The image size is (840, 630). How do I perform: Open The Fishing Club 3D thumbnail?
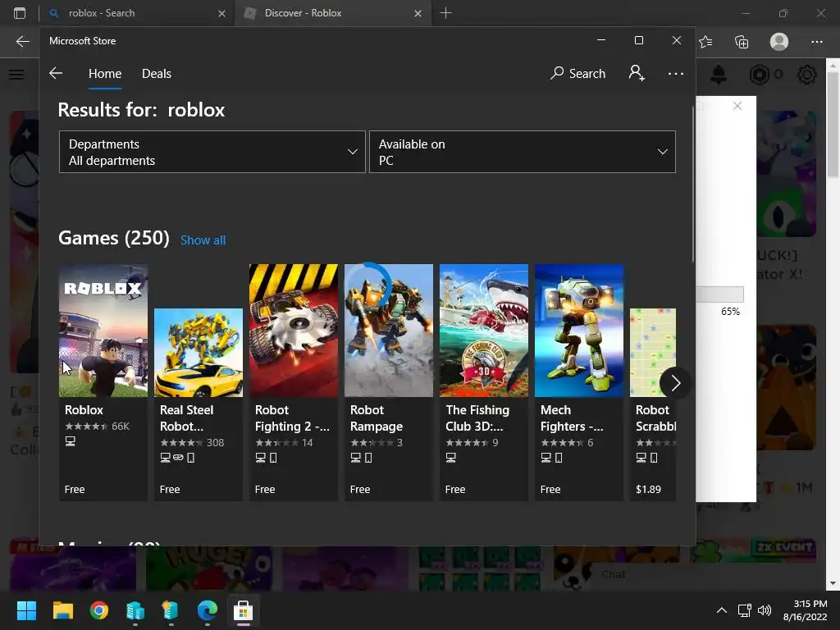(x=484, y=331)
